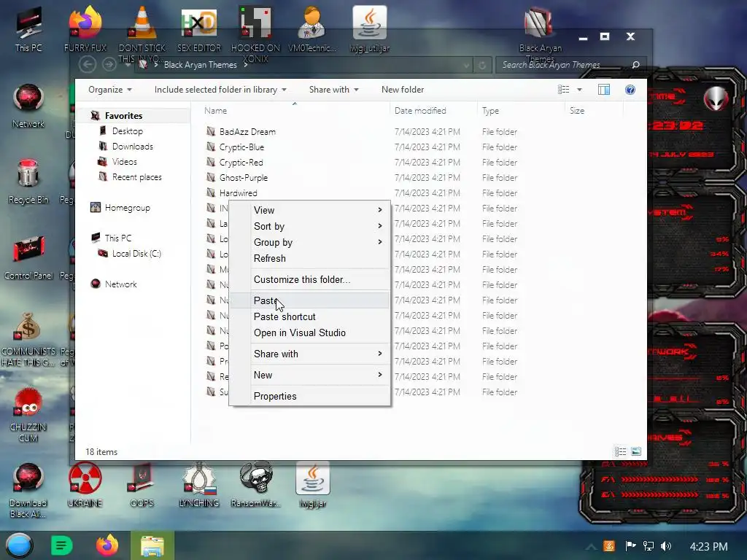The height and width of the screenshot is (560, 747).
Task: Open Recent places in the sidebar
Action: [x=136, y=176]
